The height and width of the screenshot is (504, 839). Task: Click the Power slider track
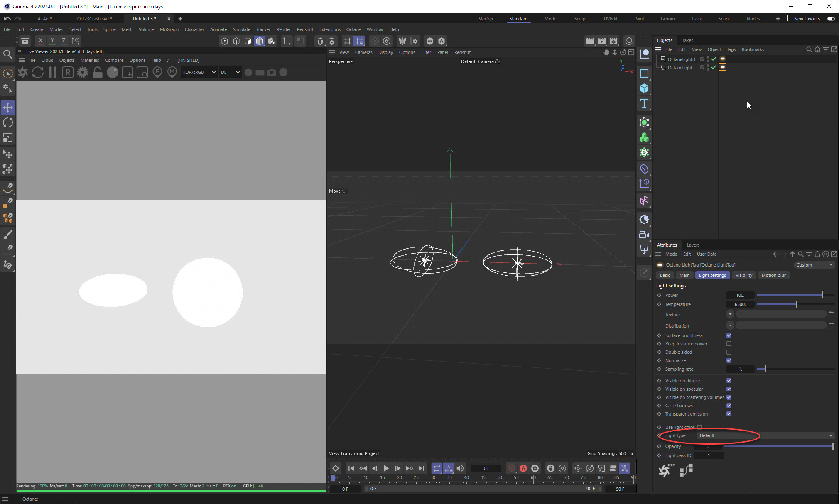click(x=789, y=295)
